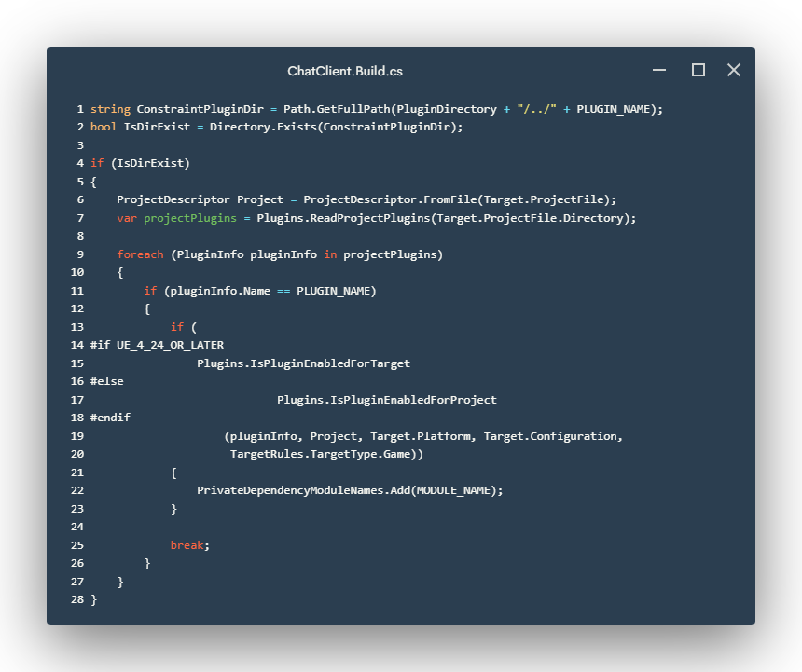Click 'PluginInfo pluginInfo' on line 9
The height and width of the screenshot is (672, 802).
click(x=246, y=254)
